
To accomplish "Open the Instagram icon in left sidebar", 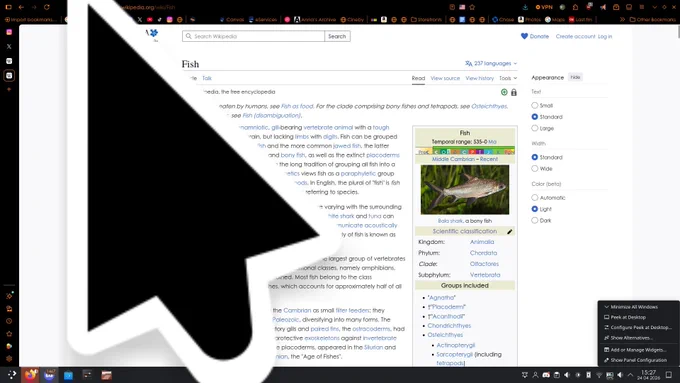I will click(x=9, y=32).
